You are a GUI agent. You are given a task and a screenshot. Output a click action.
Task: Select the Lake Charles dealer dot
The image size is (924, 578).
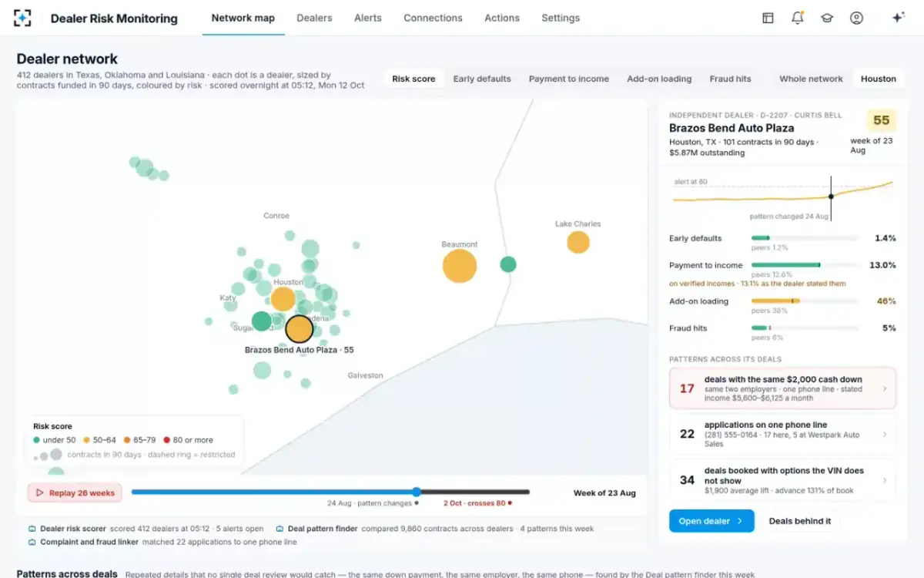point(578,242)
